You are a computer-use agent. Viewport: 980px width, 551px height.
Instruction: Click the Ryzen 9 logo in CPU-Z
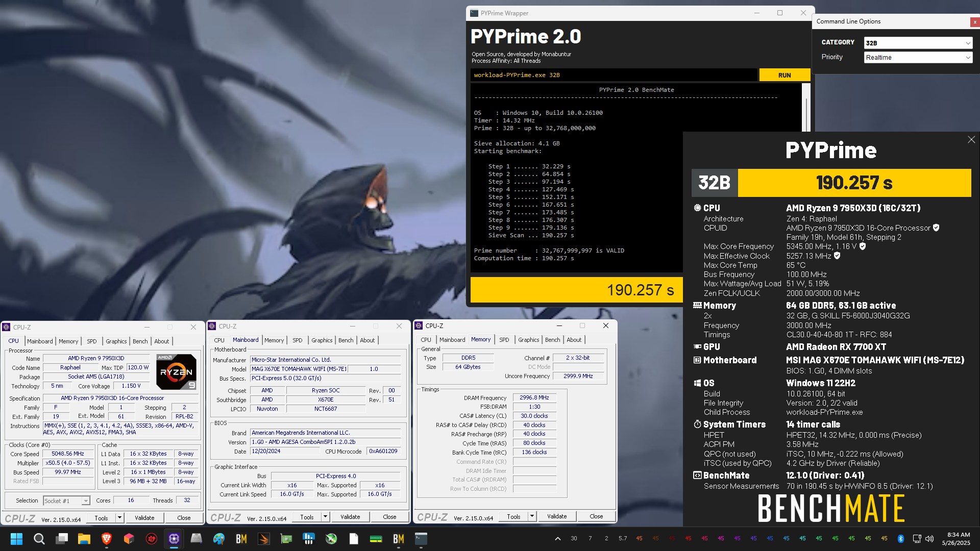click(176, 372)
